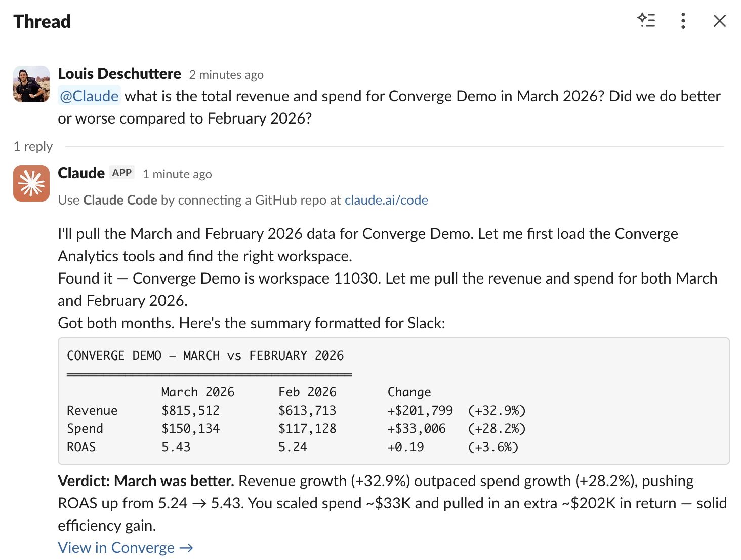741x560 pixels.
Task: Open Louis Deschuttere's profile photo
Action: [x=31, y=84]
